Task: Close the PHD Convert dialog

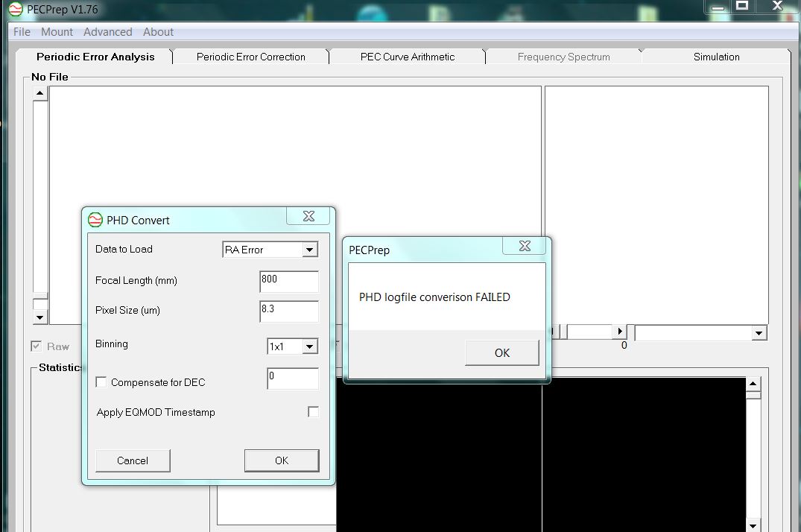Action: tap(308, 216)
